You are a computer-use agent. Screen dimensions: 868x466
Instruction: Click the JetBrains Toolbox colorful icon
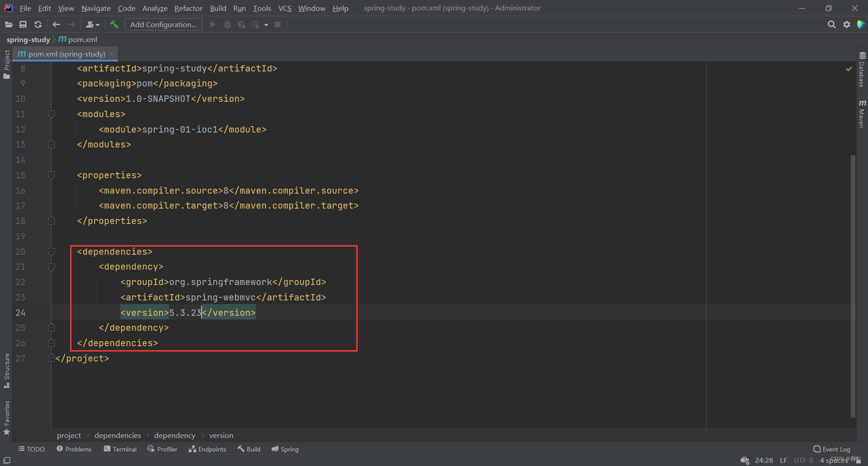coord(861,24)
